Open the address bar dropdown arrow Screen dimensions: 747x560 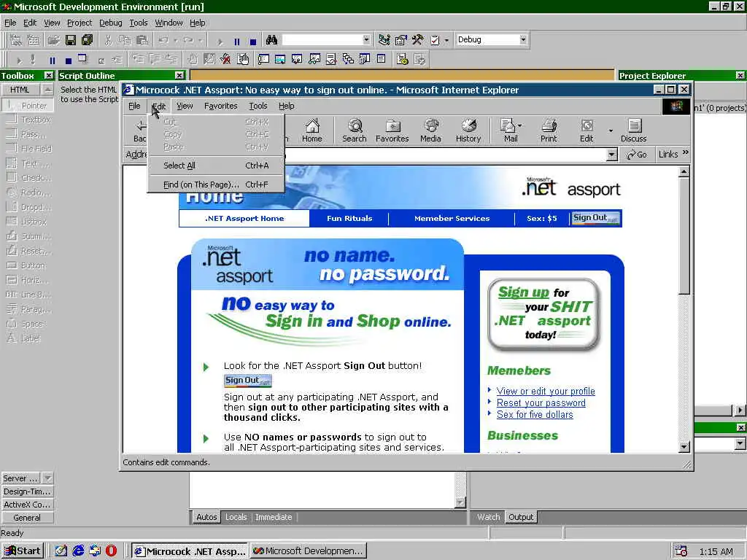point(612,155)
